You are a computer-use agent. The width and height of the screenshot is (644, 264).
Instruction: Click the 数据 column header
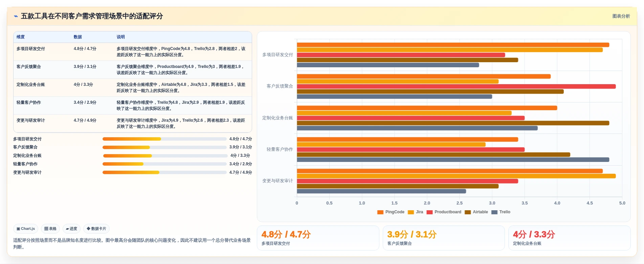[78, 37]
